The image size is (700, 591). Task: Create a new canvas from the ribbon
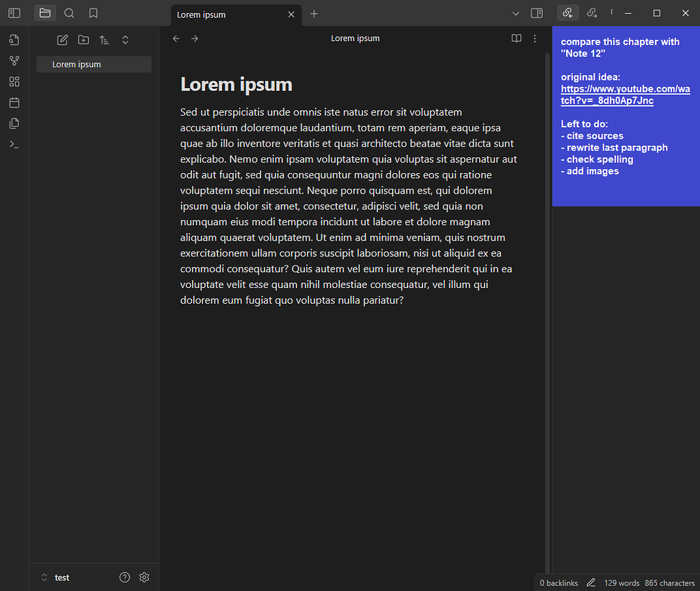14,82
